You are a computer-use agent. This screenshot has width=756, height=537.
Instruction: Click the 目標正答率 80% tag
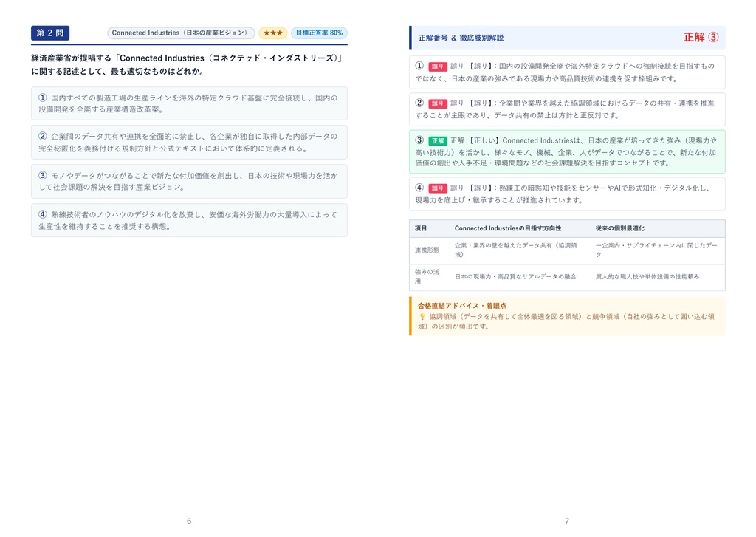pos(319,33)
